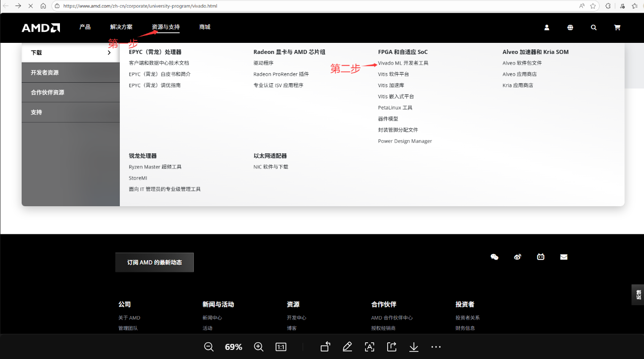Open 器件模型 link
644x359 pixels.
click(x=388, y=118)
